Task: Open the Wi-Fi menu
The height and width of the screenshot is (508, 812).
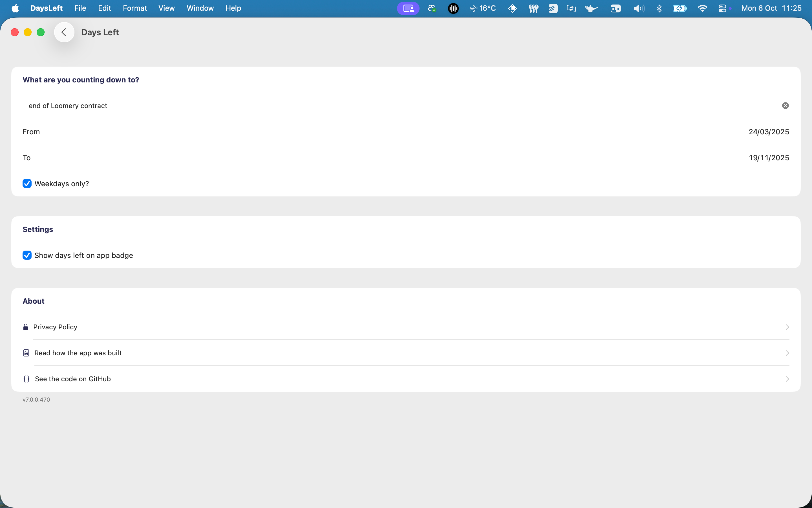Action: 702,8
